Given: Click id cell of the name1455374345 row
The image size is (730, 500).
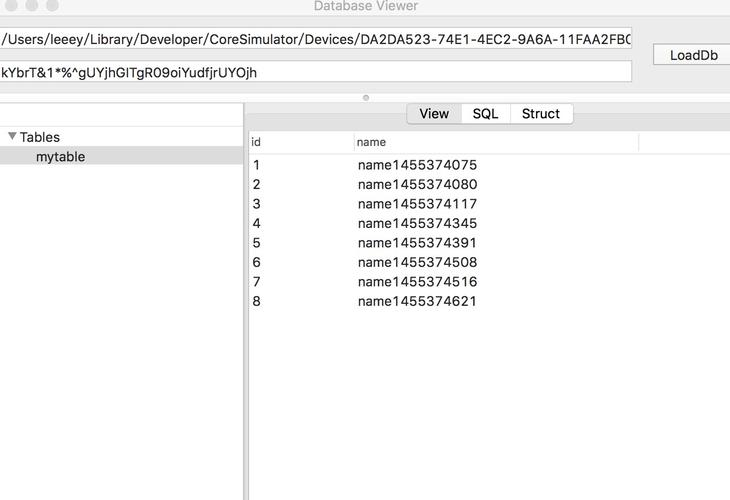Looking at the screenshot, I should click(257, 223).
